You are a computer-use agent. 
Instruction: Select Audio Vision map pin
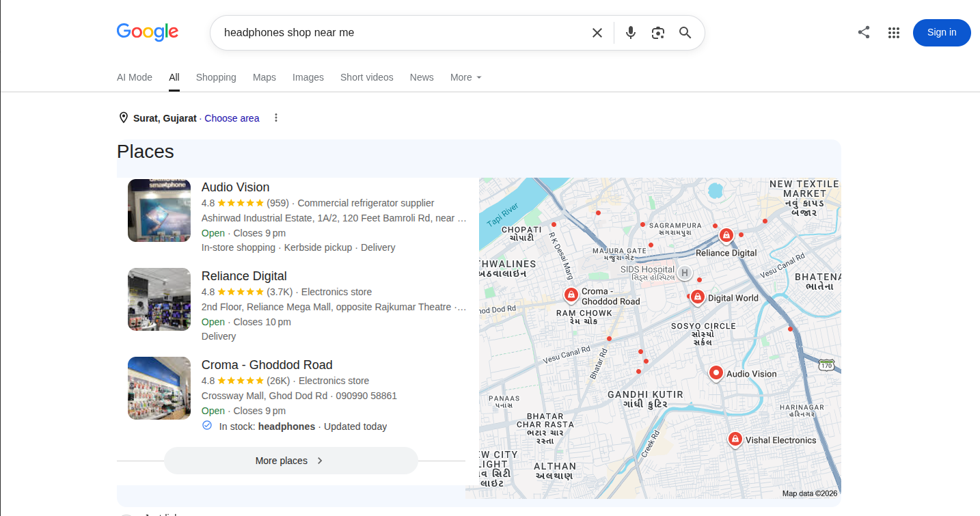pos(716,373)
